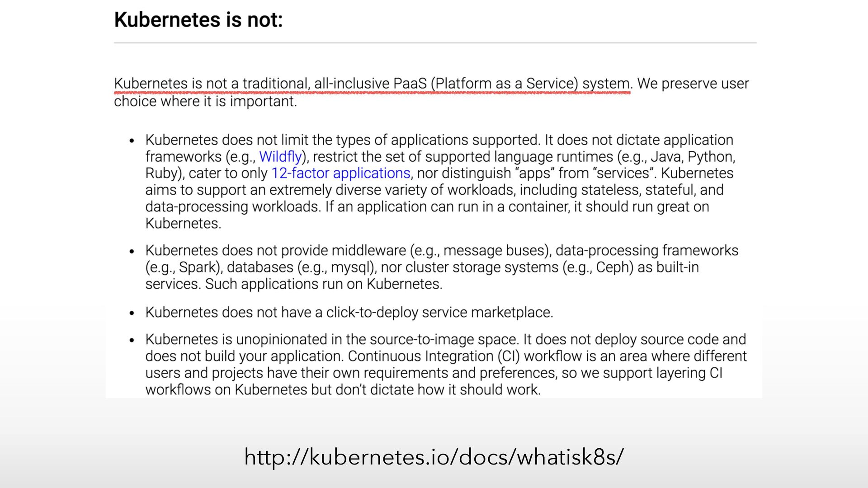This screenshot has width=868, height=488.
Task: Click the first bullet about application types
Action: tap(439, 182)
